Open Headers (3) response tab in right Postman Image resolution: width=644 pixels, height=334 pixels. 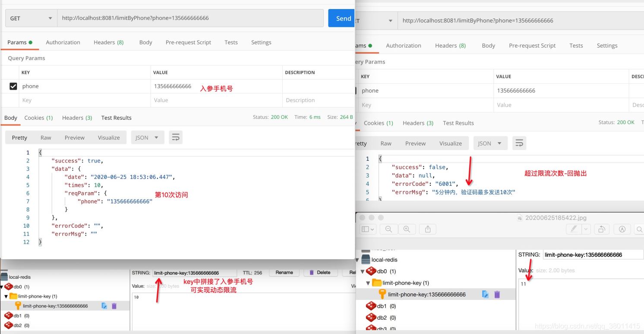click(418, 123)
